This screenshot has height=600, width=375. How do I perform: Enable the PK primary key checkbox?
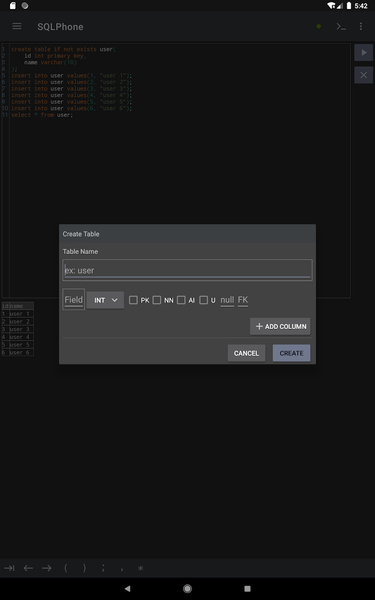(133, 300)
